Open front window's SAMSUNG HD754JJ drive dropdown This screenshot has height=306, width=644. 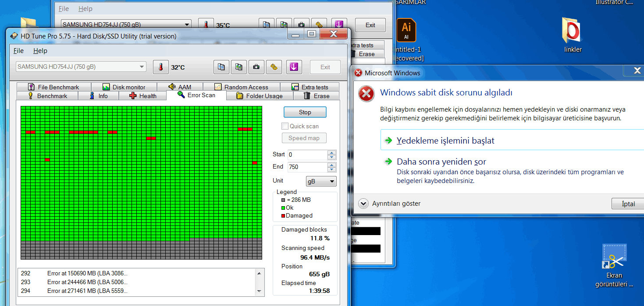click(x=81, y=67)
